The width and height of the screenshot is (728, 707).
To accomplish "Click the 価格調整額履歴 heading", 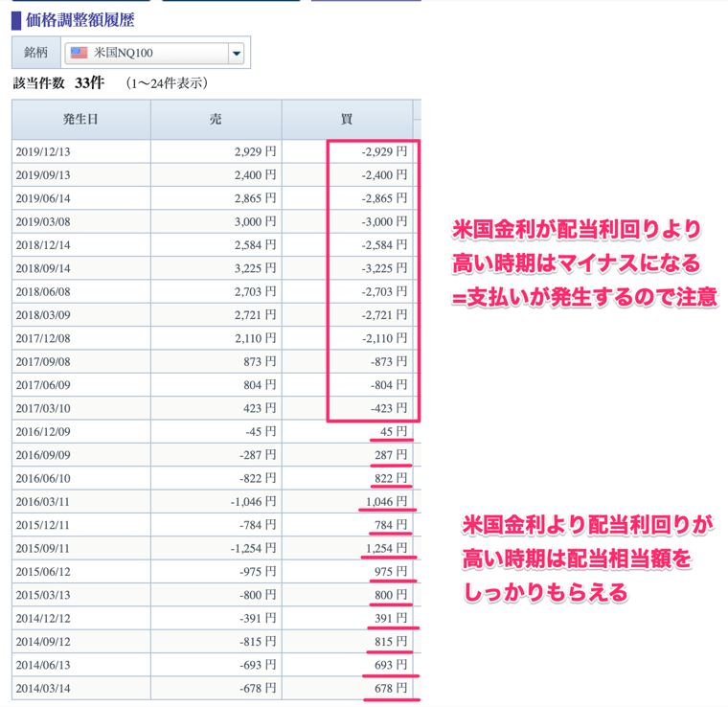I will pos(80,20).
